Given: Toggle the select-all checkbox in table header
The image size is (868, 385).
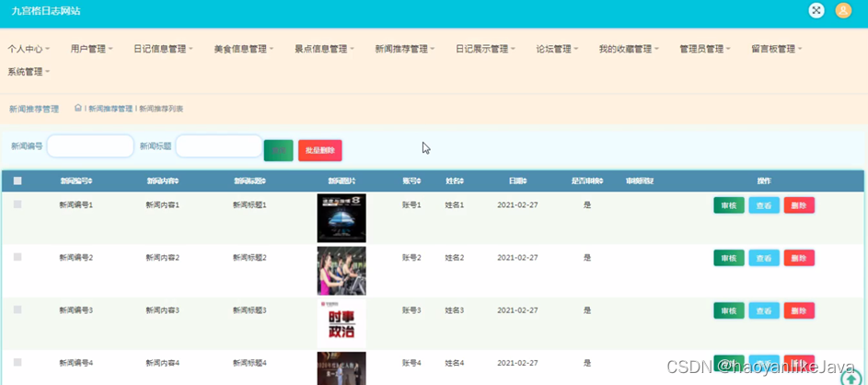Looking at the screenshot, I should point(17,181).
